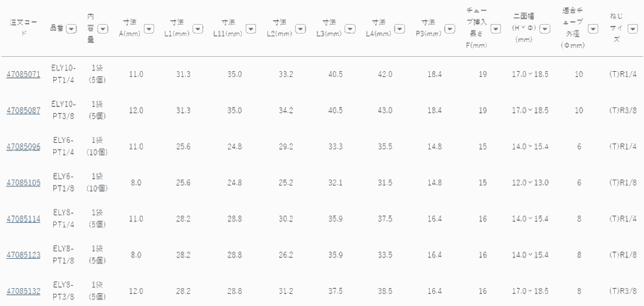Screen dimensions: 644x306
Task: Open the 品番 column filter dropdown
Action: coord(70,29)
